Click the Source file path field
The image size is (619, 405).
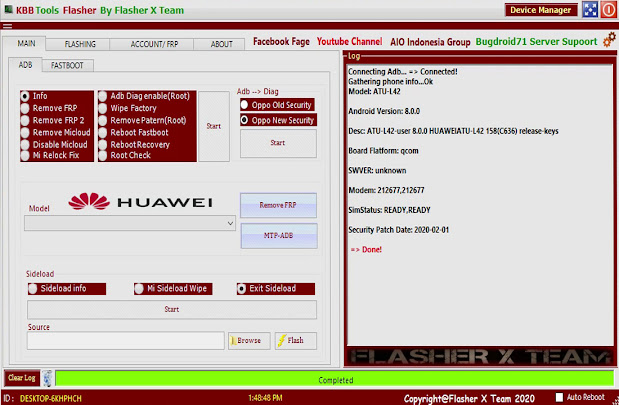pos(126,341)
